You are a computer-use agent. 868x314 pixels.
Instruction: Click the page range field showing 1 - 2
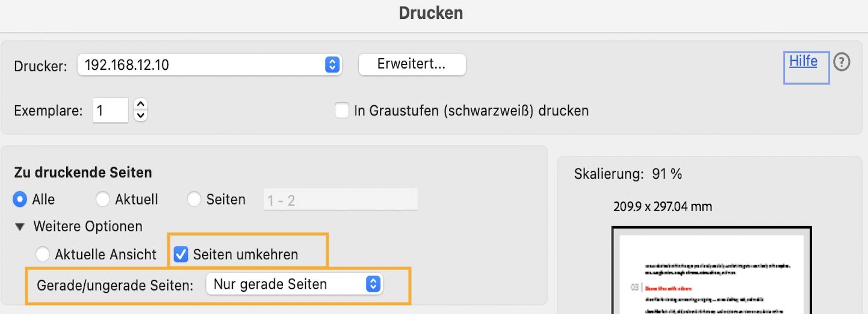point(340,200)
